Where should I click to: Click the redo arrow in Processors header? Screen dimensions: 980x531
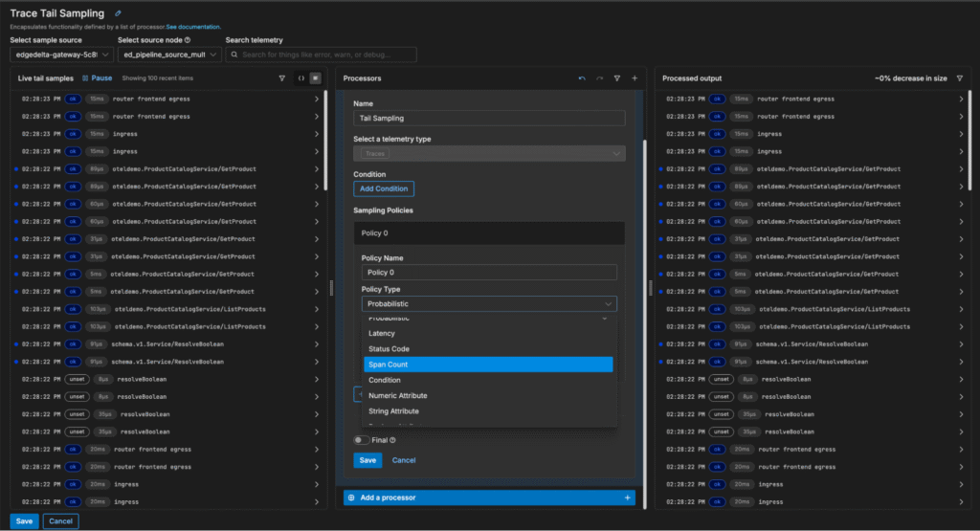point(600,78)
